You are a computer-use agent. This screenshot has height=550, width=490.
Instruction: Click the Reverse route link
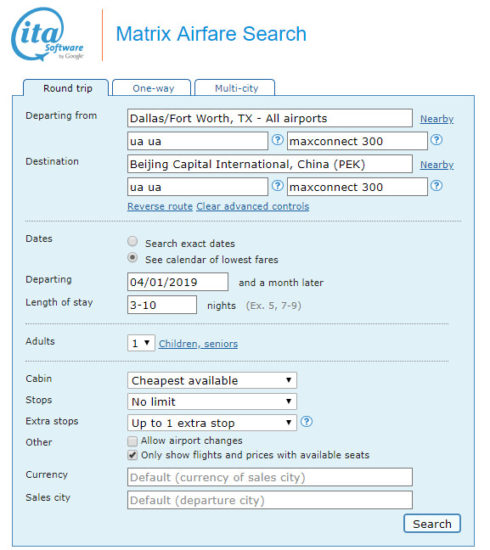pos(160,206)
